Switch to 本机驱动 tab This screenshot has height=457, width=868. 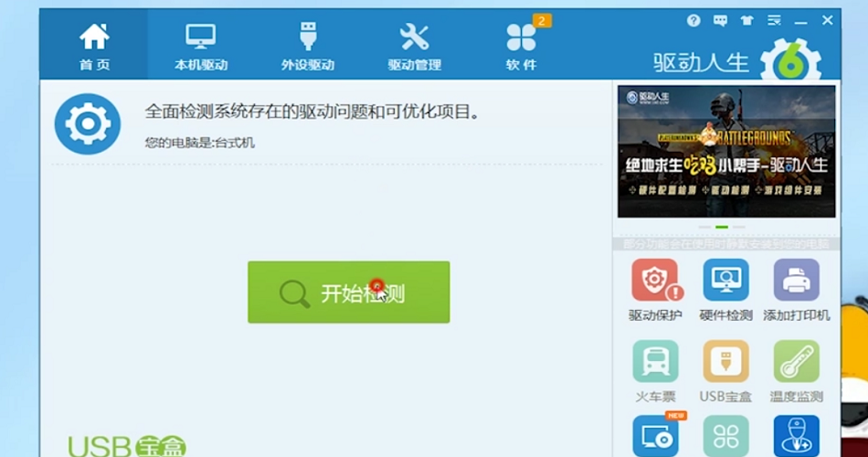200,47
